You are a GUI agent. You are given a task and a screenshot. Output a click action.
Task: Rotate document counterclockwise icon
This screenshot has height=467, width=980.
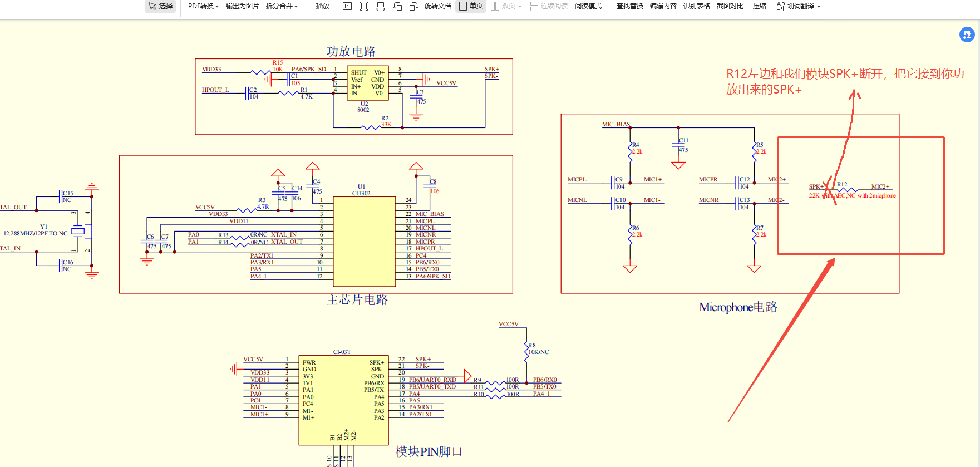[x=397, y=6]
